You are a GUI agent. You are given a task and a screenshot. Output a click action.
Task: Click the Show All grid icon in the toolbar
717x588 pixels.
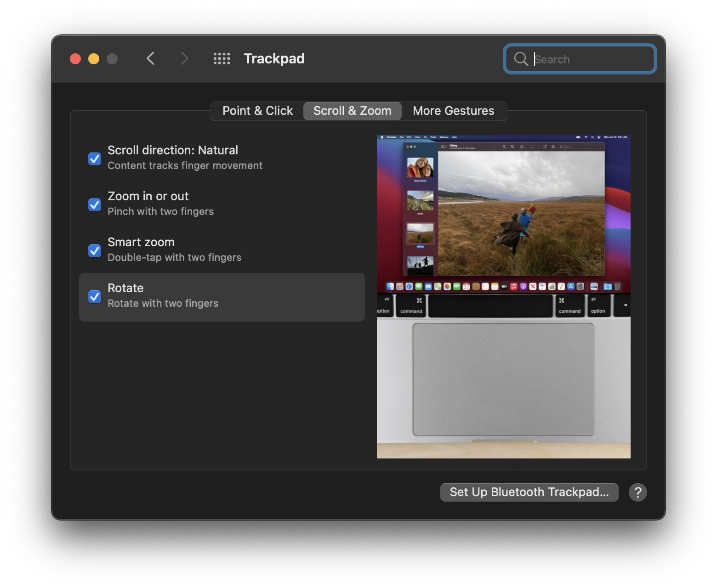[x=221, y=58]
